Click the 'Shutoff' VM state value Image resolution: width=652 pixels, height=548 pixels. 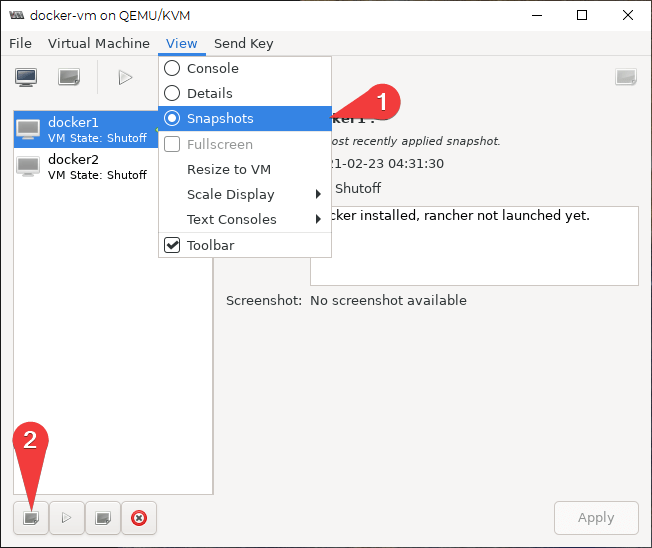(358, 188)
